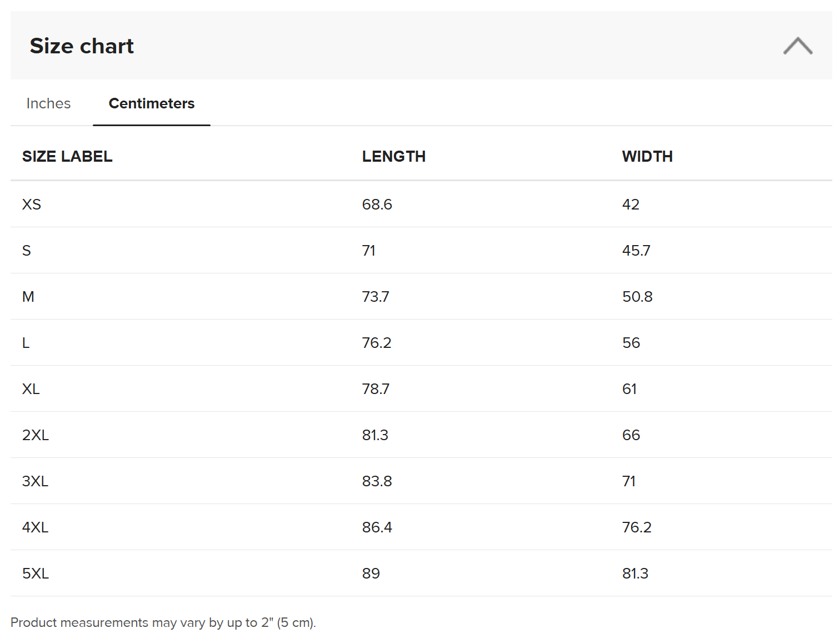Click the 50.8 width value for M
Viewport: 840px width, 643px height.
point(637,297)
